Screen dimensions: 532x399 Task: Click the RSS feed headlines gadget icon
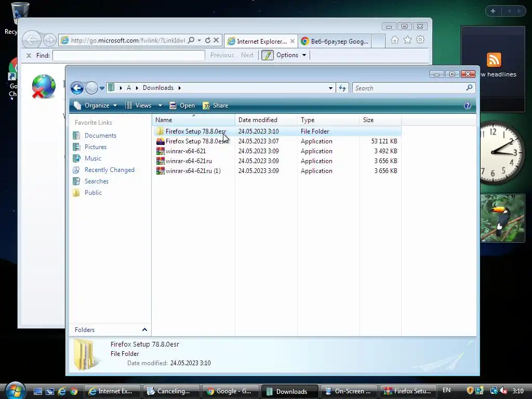tap(494, 60)
